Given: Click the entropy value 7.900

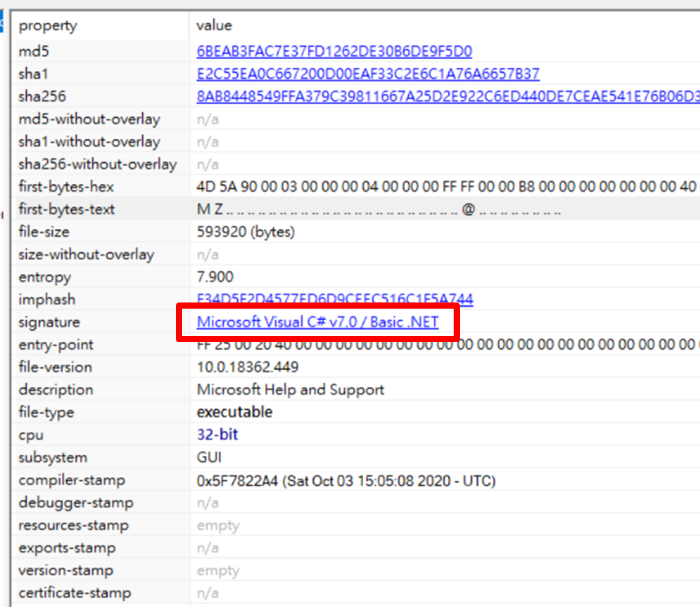Looking at the screenshot, I should [x=215, y=277].
